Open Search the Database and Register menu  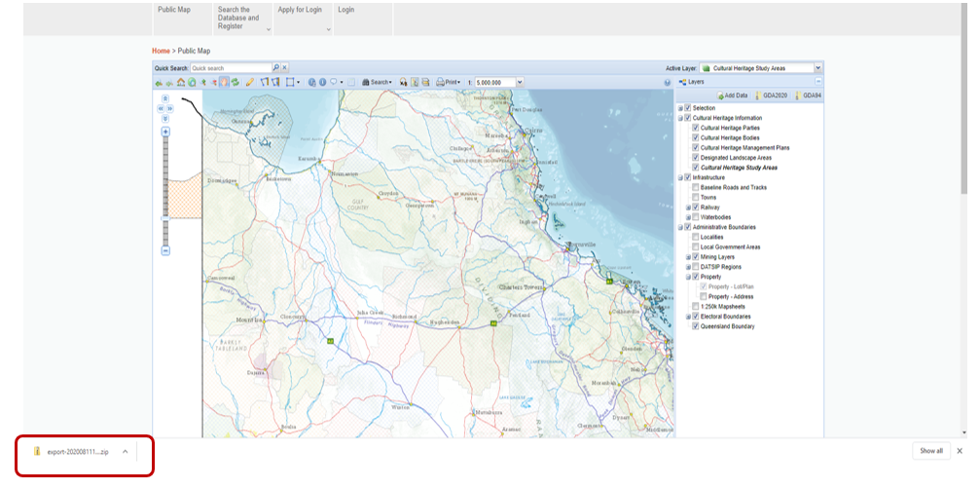click(x=242, y=19)
